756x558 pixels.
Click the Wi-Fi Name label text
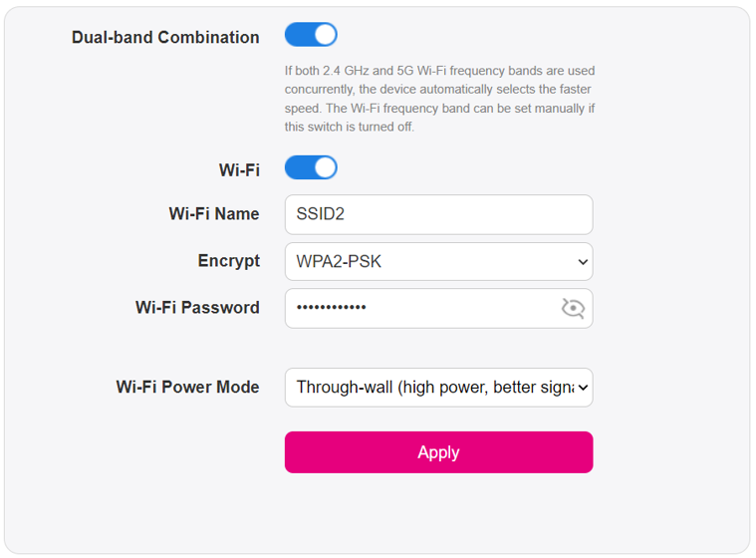click(214, 213)
